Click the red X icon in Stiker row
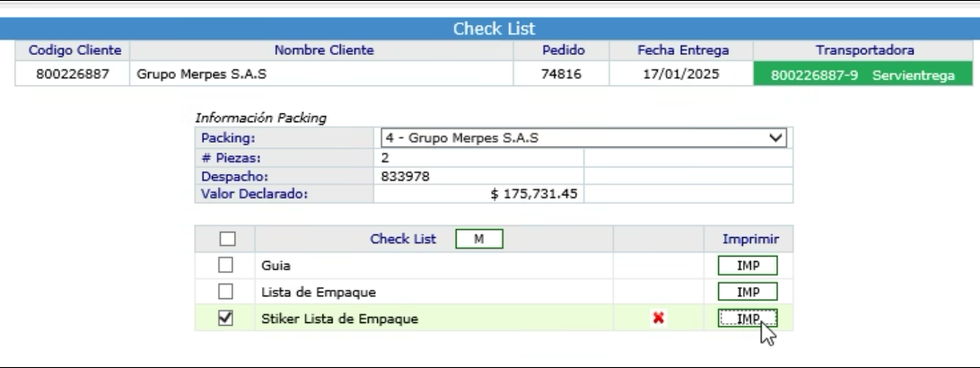This screenshot has height=368, width=980. pyautogui.click(x=658, y=318)
